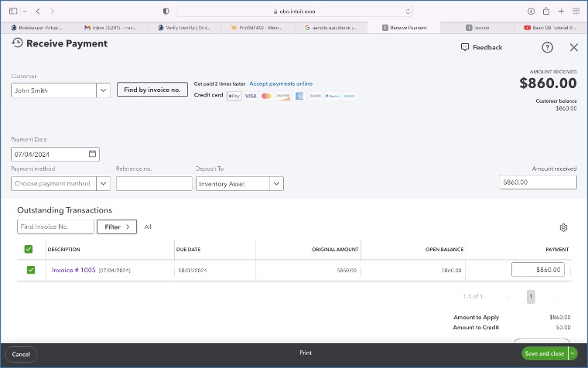Show the tab overview grid
The width and height of the screenshot is (588, 368).
(576, 12)
